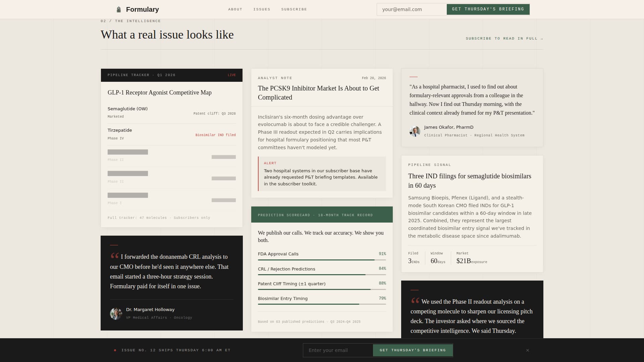Dismiss the bottom subscription bar
Image resolution: width=644 pixels, height=362 pixels.
click(x=528, y=350)
